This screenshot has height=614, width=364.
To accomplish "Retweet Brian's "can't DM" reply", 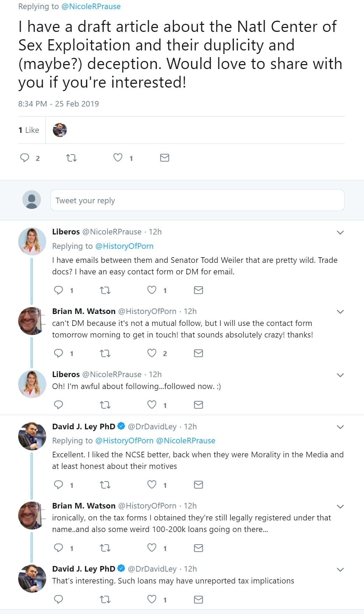I will click(105, 353).
